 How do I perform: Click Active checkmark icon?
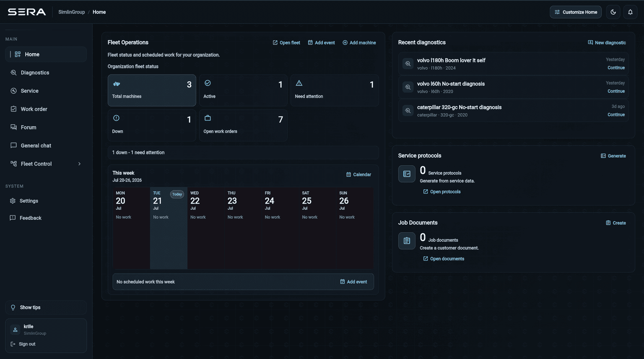(208, 83)
